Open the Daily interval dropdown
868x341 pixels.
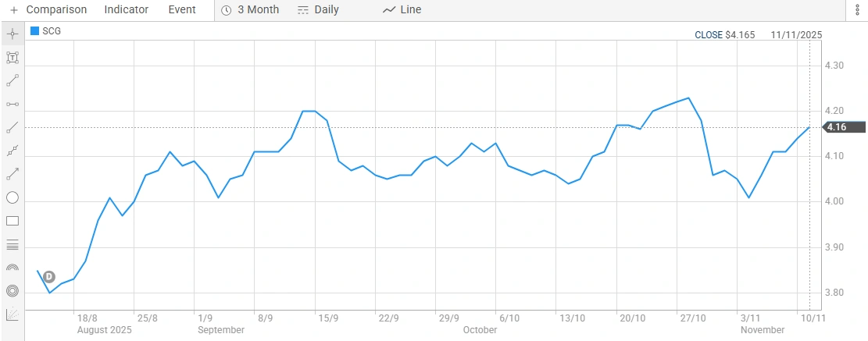pos(318,10)
